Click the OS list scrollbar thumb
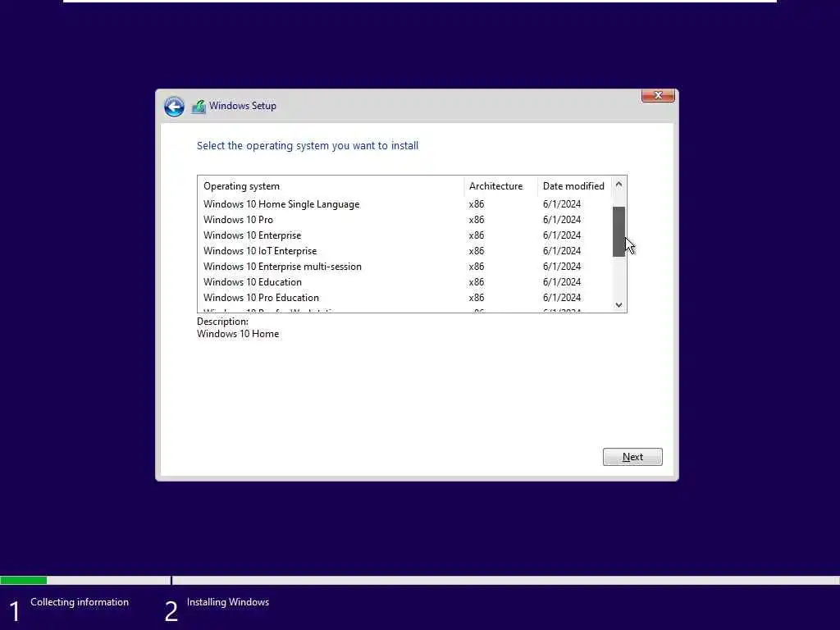 coord(619,231)
